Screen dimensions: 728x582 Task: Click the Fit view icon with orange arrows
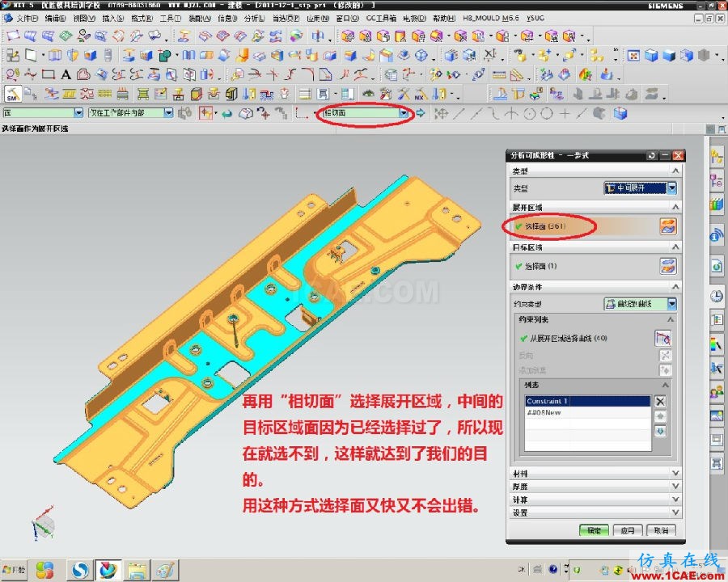click(x=633, y=56)
